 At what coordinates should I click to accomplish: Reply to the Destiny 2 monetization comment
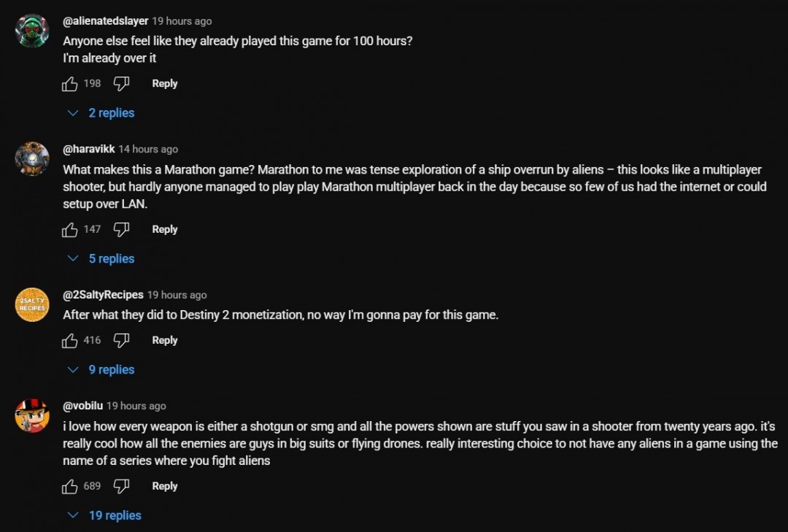coord(165,341)
